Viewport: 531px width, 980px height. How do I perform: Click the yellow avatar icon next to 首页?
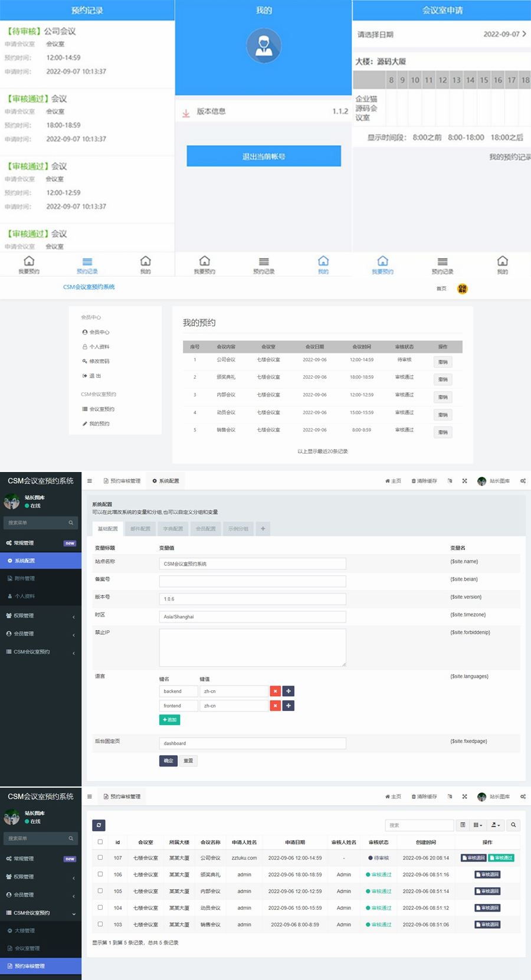[x=463, y=289]
